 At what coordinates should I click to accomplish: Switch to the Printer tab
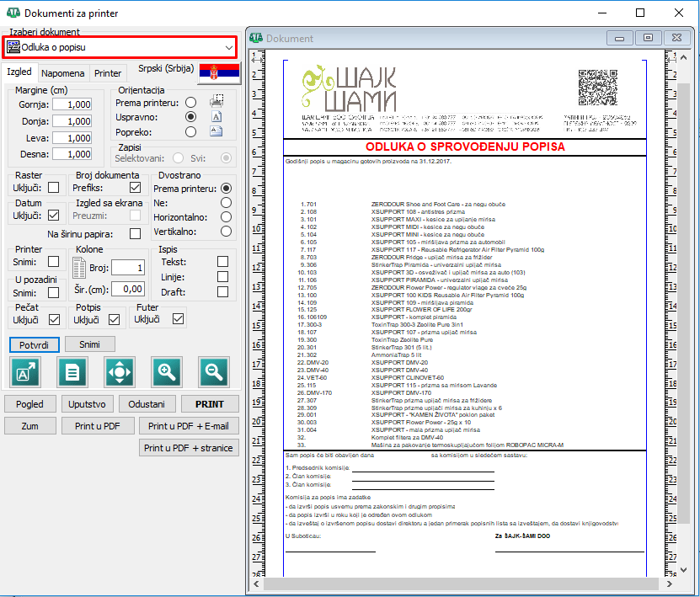tap(108, 73)
